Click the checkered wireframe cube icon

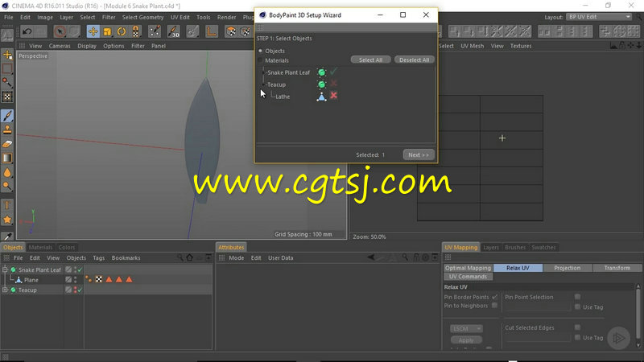246,31
